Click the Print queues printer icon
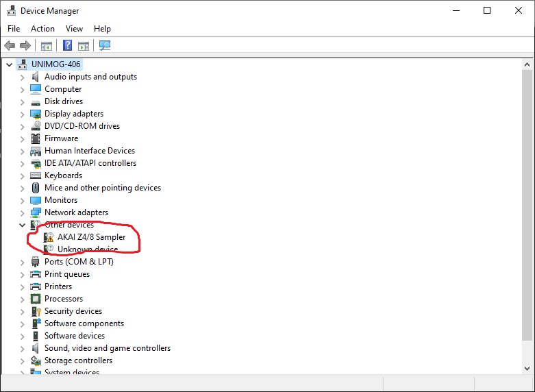535x392 pixels. pyautogui.click(x=36, y=274)
